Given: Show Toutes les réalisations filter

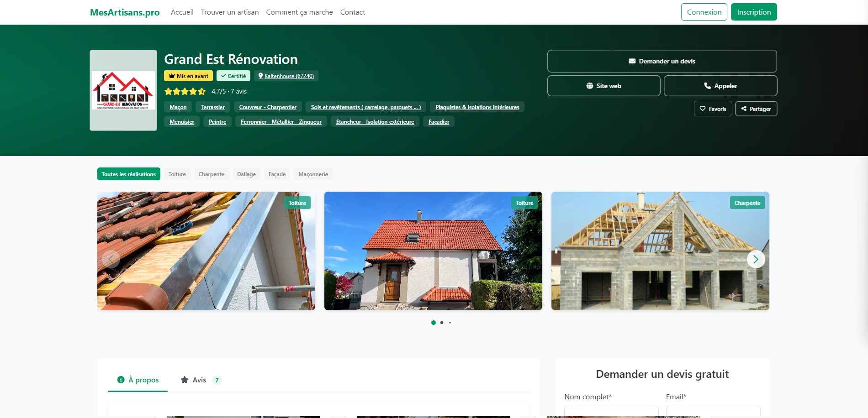Looking at the screenshot, I should point(129,174).
